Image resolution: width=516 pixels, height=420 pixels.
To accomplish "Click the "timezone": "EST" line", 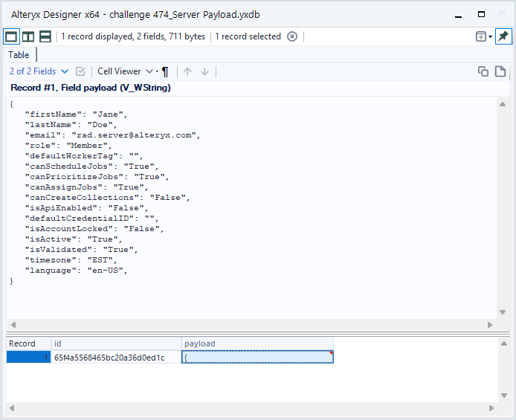I will click(71, 260).
